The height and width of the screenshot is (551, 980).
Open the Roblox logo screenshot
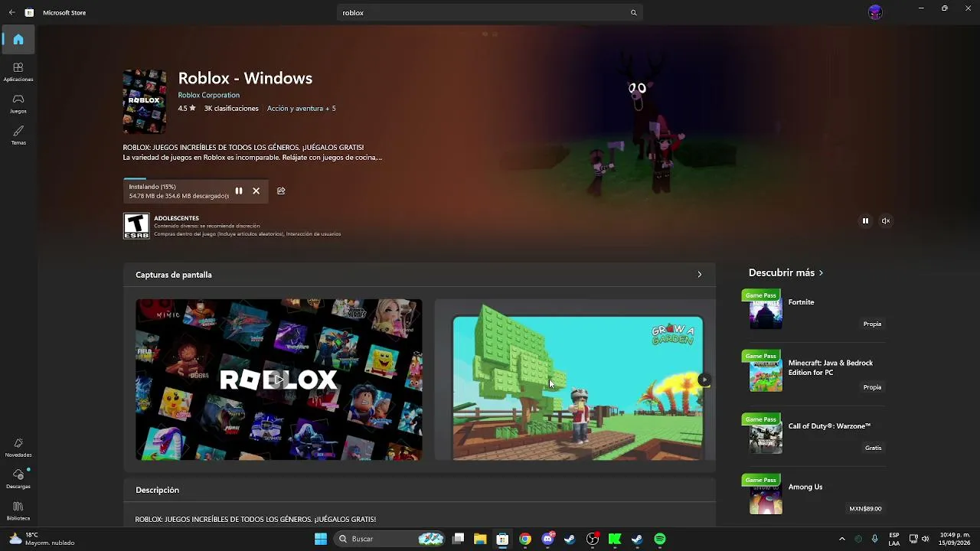pos(279,380)
